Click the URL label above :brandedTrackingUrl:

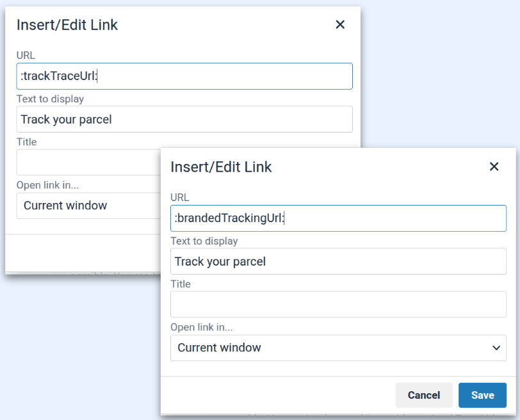point(180,198)
